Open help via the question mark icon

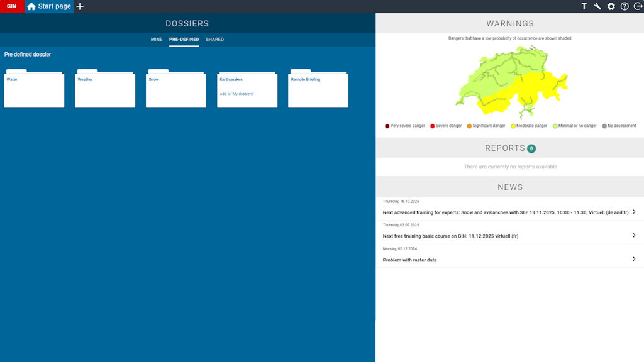tap(624, 6)
